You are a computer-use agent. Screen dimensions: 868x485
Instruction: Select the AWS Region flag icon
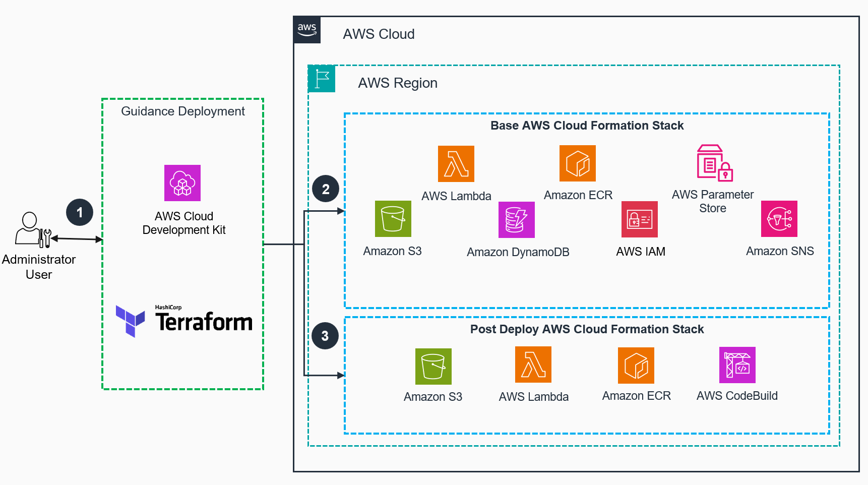tap(322, 79)
